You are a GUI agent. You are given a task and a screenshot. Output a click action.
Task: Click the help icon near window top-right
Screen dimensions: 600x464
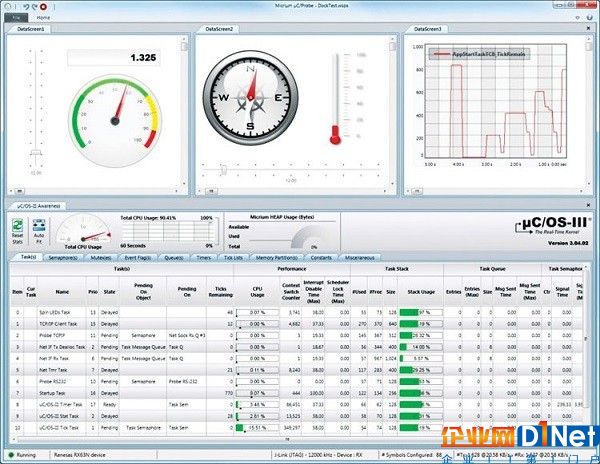590,18
